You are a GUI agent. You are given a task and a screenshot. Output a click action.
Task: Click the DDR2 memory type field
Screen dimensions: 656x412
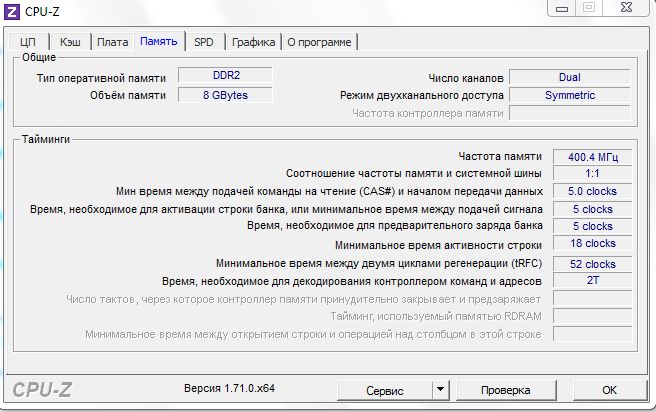pos(226,75)
